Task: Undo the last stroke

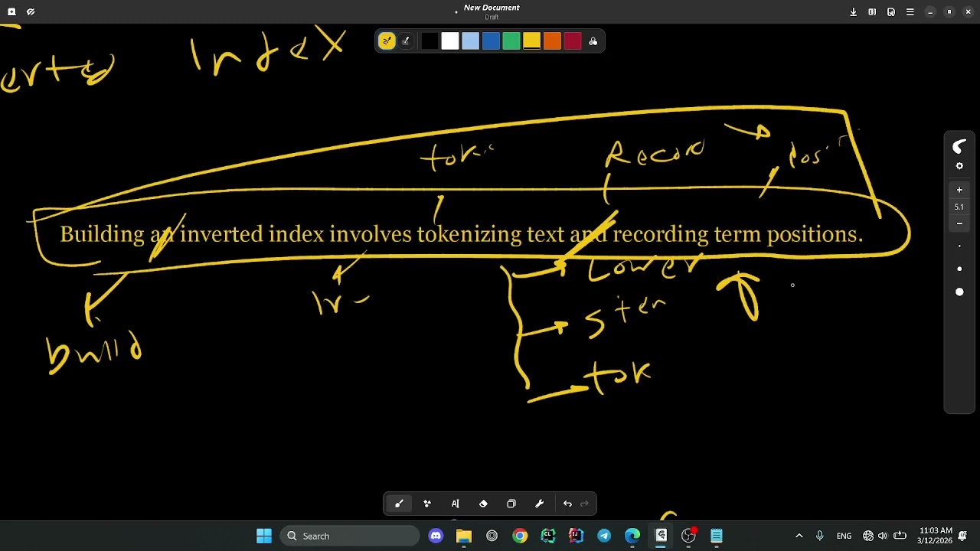Action: [x=567, y=504]
